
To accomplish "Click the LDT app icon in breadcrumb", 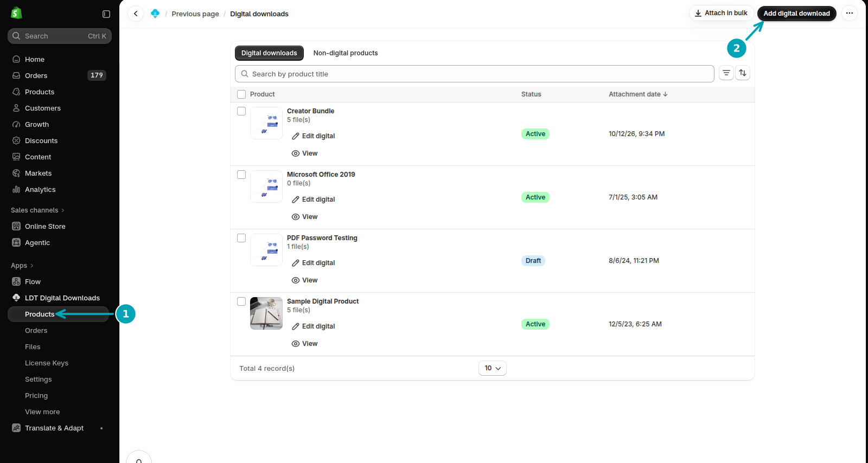I will pyautogui.click(x=155, y=14).
